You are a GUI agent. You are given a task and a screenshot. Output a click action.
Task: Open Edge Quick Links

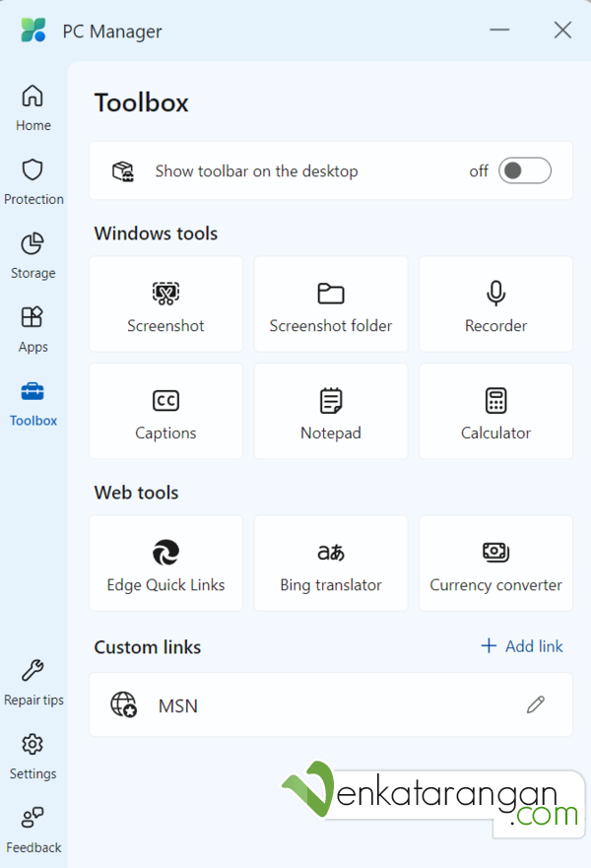[x=165, y=563]
